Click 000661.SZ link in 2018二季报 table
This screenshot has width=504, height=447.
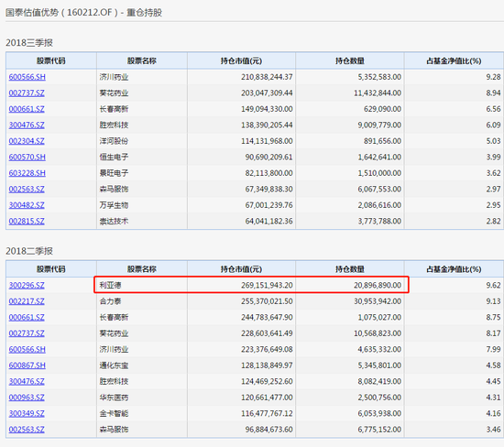(x=27, y=318)
